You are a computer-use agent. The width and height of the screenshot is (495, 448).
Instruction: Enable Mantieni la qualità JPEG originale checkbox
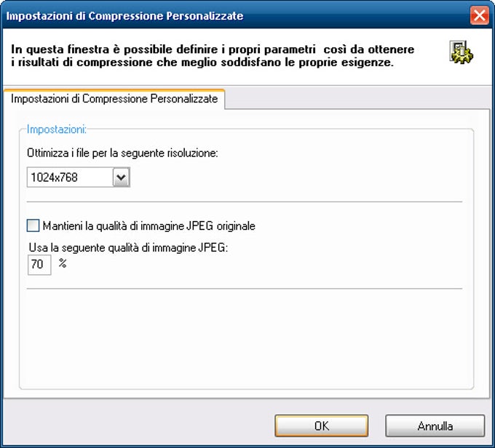click(x=33, y=225)
